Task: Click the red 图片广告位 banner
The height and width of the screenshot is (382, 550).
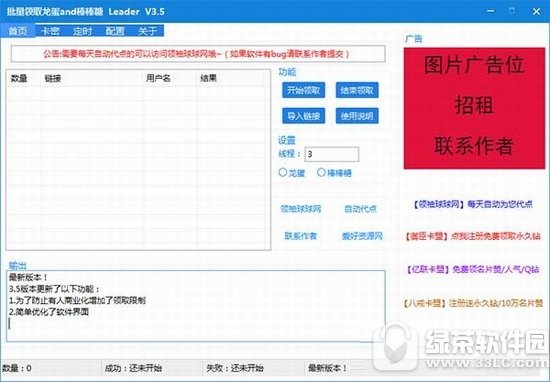Action: click(x=474, y=108)
